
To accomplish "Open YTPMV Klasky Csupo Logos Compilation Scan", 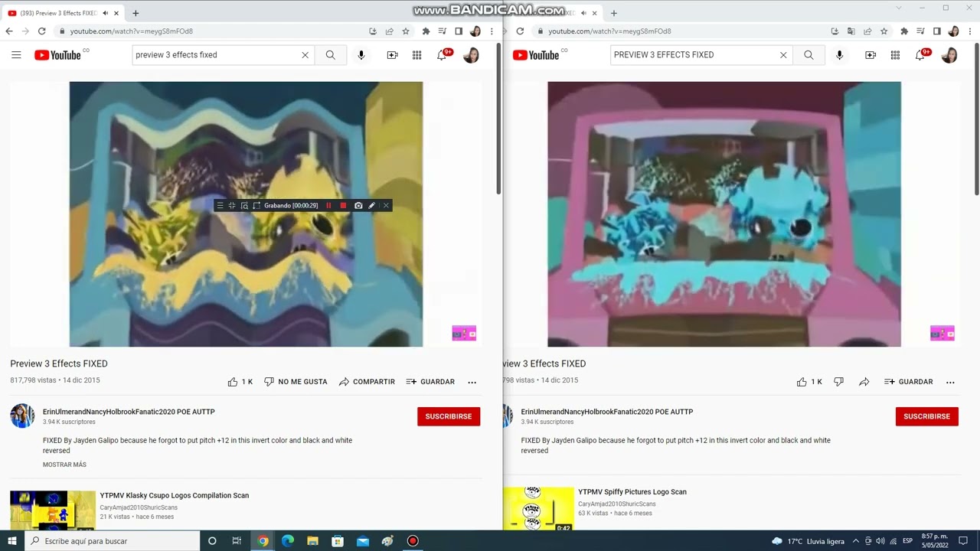I will pos(175,496).
